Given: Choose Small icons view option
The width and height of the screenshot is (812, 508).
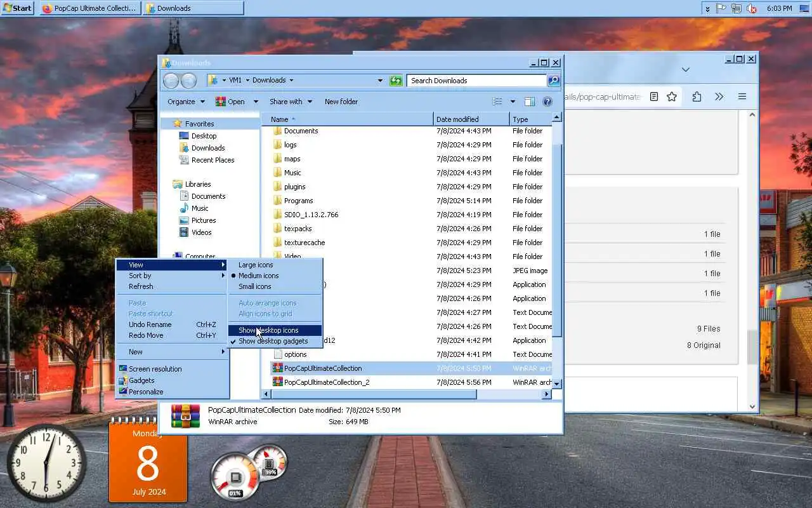Looking at the screenshot, I should click(275, 286).
